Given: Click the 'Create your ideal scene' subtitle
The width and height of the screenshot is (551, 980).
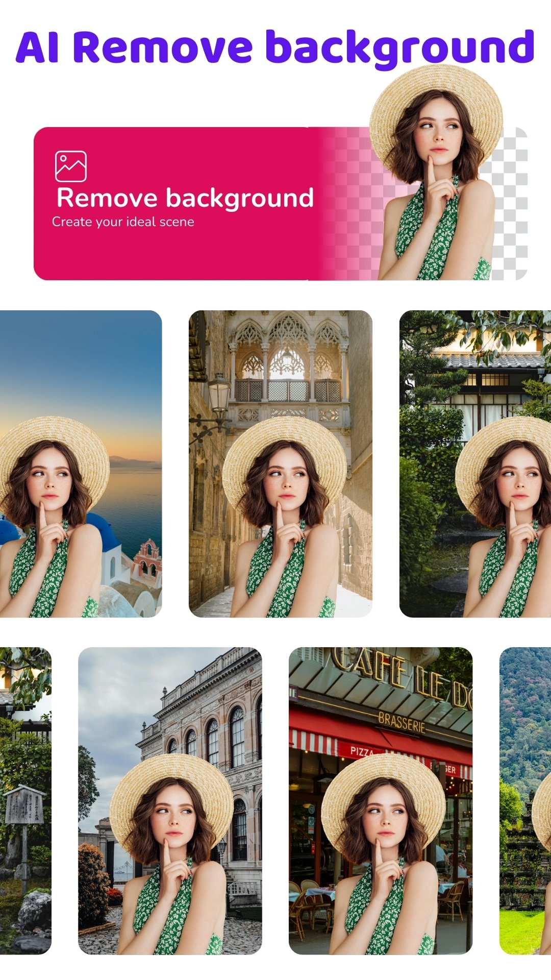Looking at the screenshot, I should (123, 222).
